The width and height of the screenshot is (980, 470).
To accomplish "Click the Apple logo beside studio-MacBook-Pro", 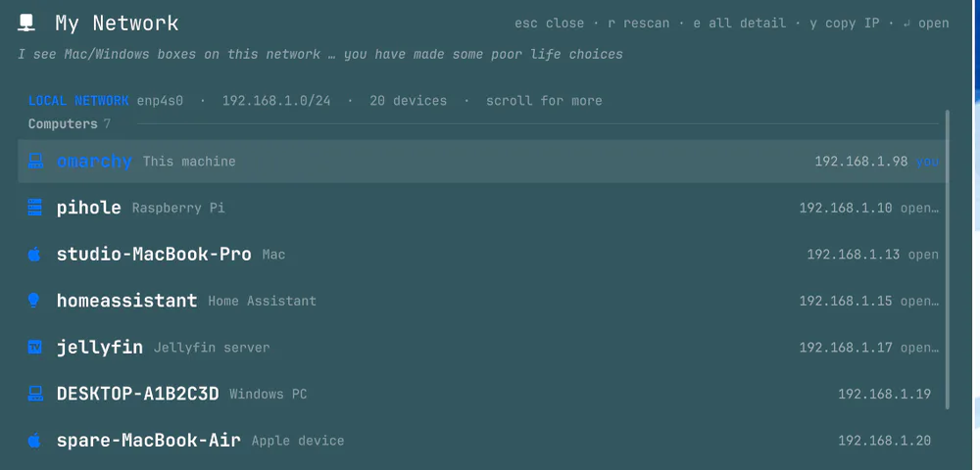I will 34,254.
